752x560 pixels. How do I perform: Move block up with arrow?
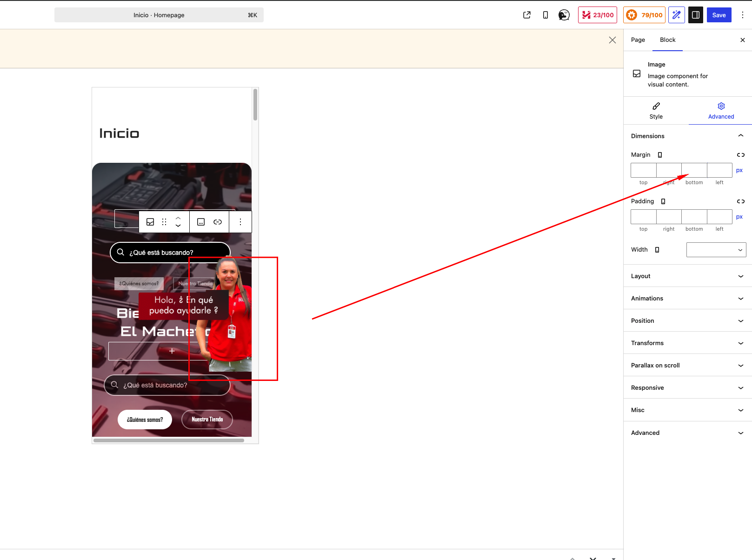(178, 218)
